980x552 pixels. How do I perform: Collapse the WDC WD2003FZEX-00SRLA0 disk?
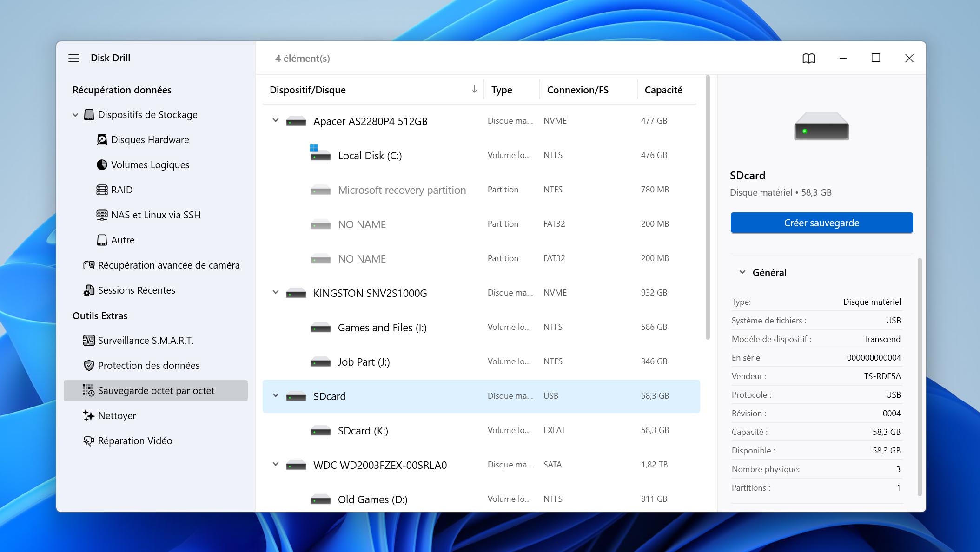tap(276, 465)
